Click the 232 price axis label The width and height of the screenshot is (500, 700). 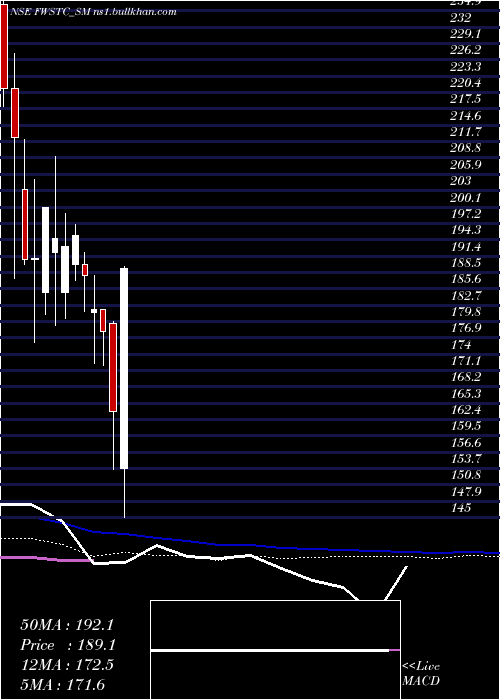(461, 18)
